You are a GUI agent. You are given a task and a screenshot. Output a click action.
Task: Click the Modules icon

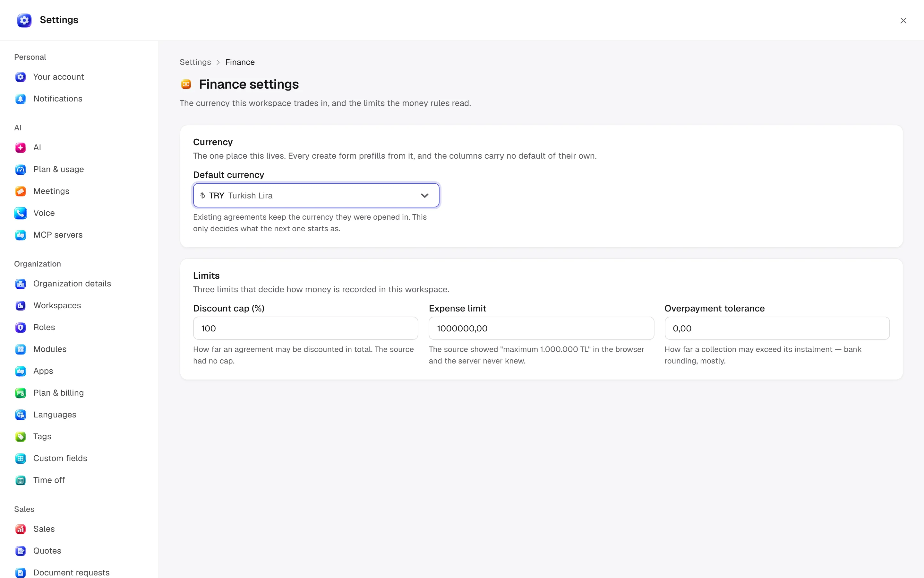pyautogui.click(x=21, y=349)
